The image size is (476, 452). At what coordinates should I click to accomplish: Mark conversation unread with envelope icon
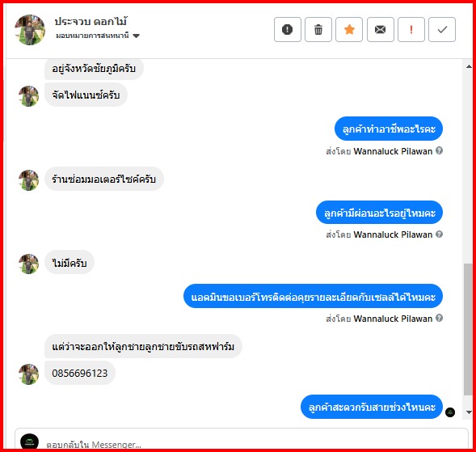click(x=380, y=29)
